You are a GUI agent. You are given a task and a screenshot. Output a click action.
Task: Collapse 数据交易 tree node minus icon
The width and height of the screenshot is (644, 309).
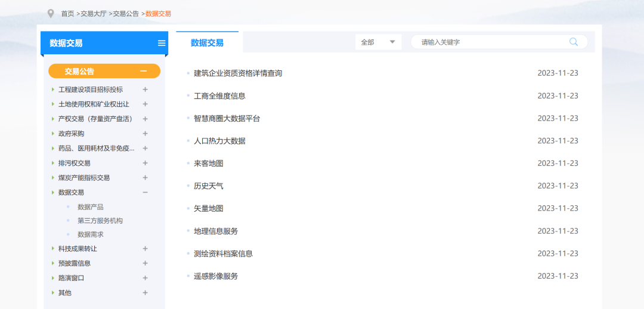145,192
